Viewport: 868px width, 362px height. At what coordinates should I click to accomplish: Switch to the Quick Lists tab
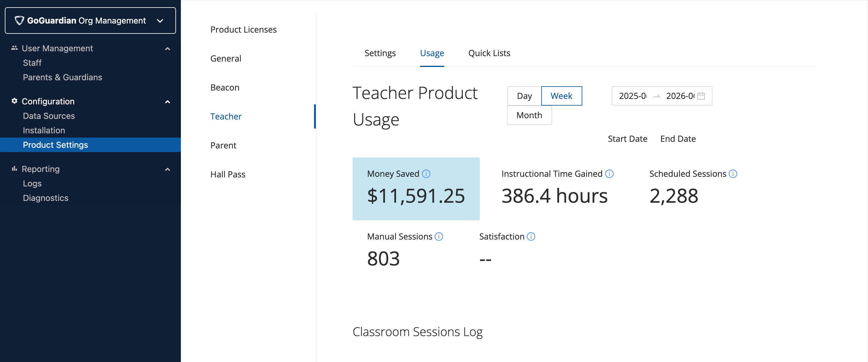click(x=489, y=53)
